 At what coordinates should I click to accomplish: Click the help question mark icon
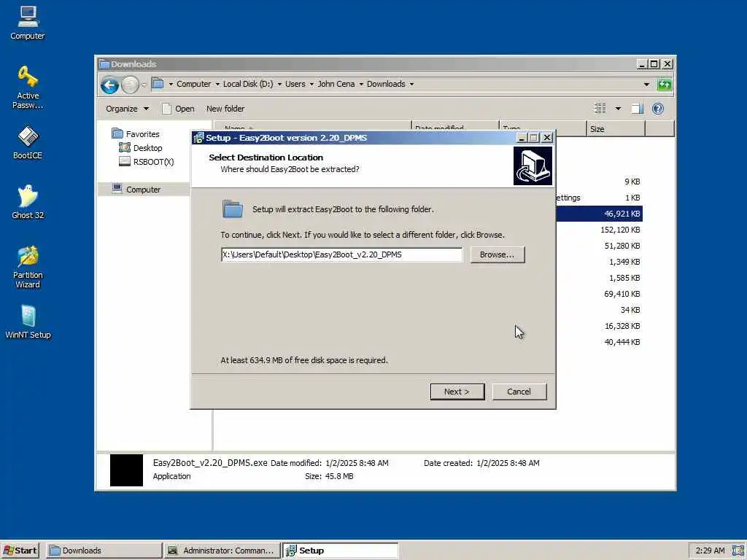point(658,109)
